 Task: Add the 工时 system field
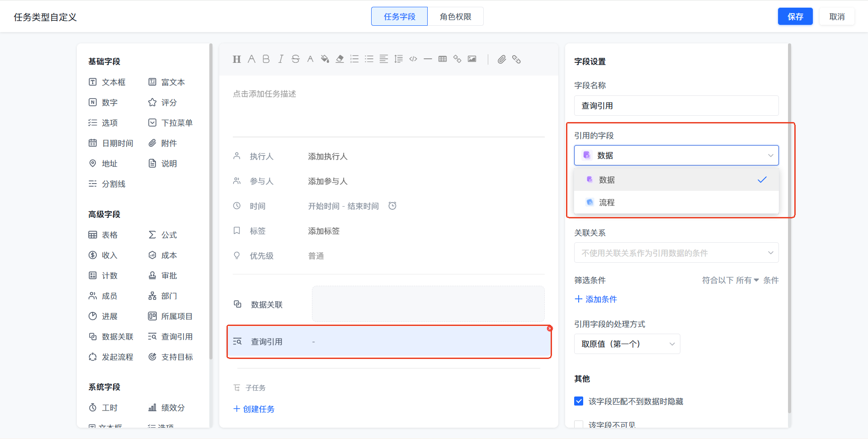[x=103, y=408]
